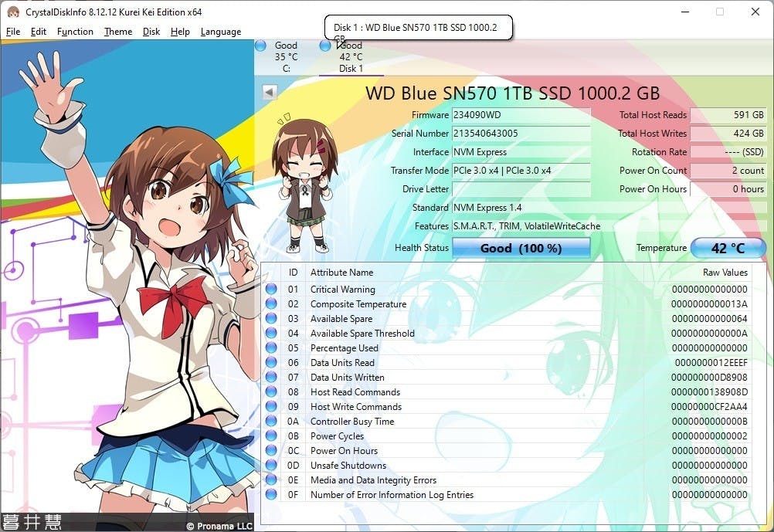
Task: Open the Theme menu
Action: click(x=118, y=32)
